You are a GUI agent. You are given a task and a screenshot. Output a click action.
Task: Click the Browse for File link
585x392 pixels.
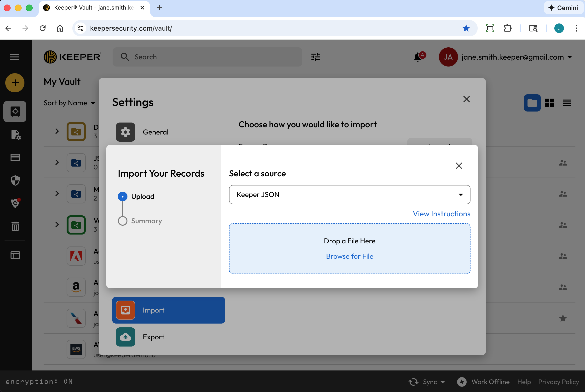point(349,256)
